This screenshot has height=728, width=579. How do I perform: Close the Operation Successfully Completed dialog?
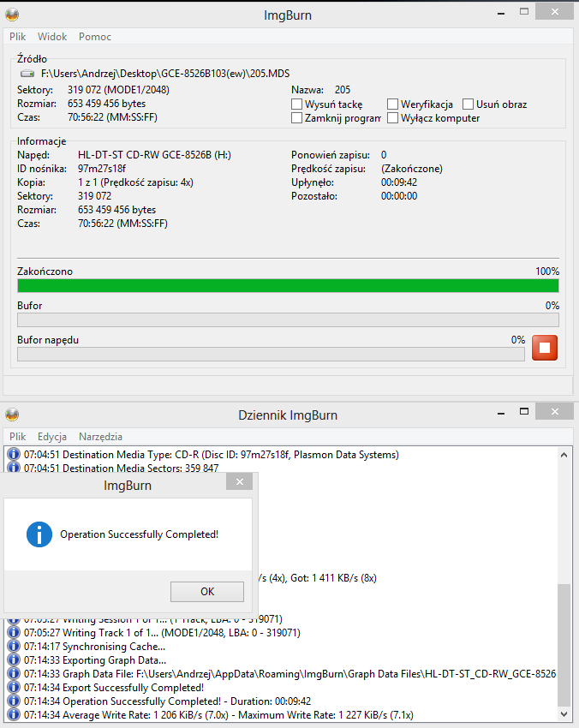click(240, 482)
